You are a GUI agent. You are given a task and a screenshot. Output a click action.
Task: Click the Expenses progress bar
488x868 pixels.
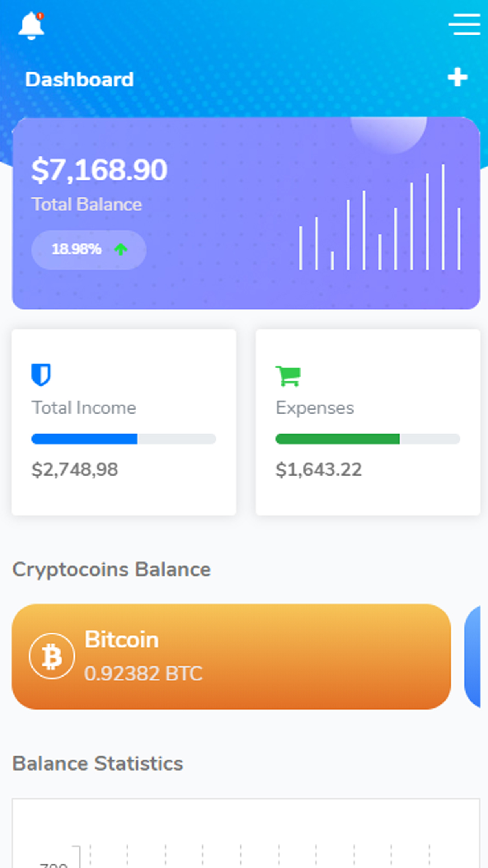point(368,439)
